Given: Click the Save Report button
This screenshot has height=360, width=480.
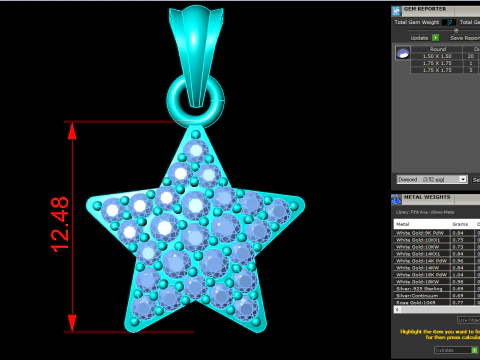Looking at the screenshot, I should coord(465,38).
